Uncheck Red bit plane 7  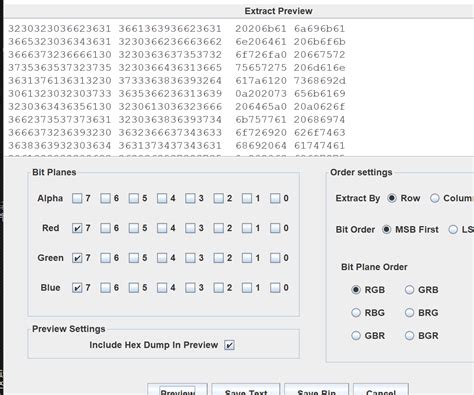[x=77, y=228]
